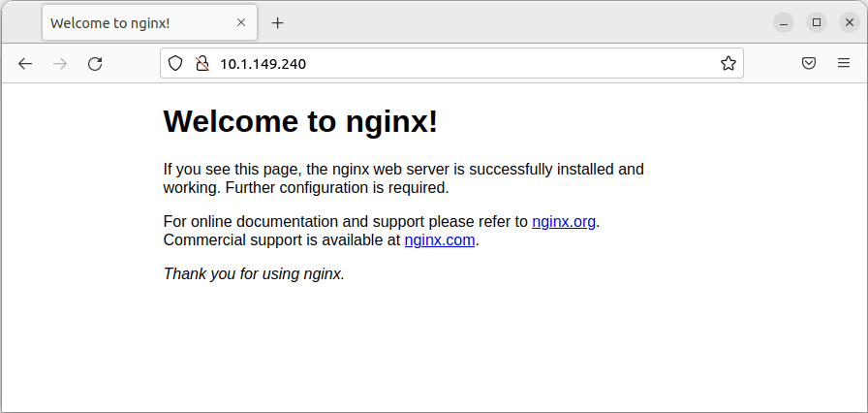Click the 'Thank you for using nginx.' text
The width and height of the screenshot is (868, 413).
click(254, 273)
